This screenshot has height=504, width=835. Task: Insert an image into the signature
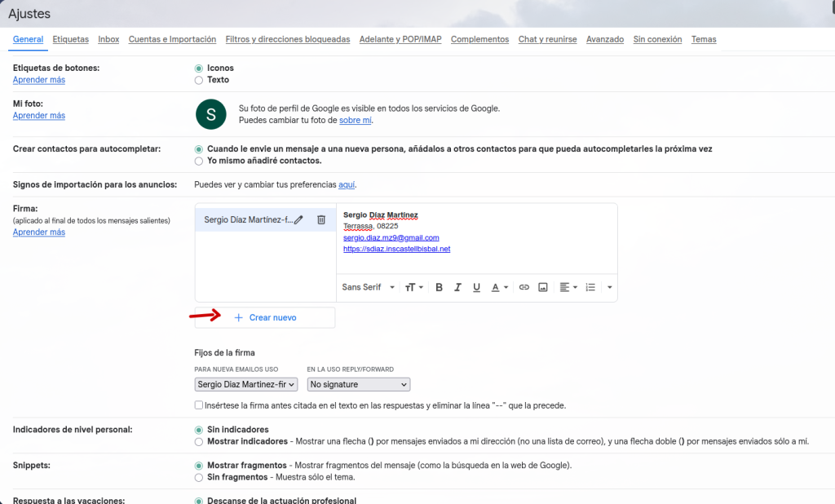click(x=543, y=287)
